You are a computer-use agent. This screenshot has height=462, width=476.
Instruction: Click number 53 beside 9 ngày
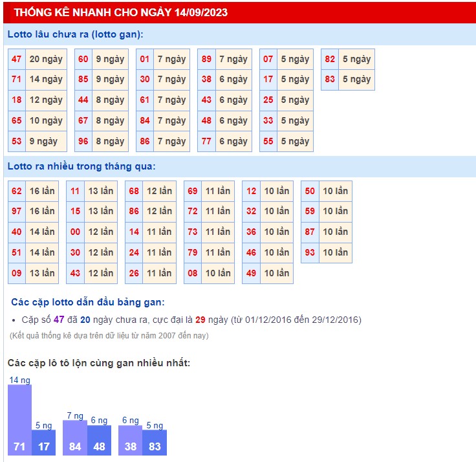point(17,141)
